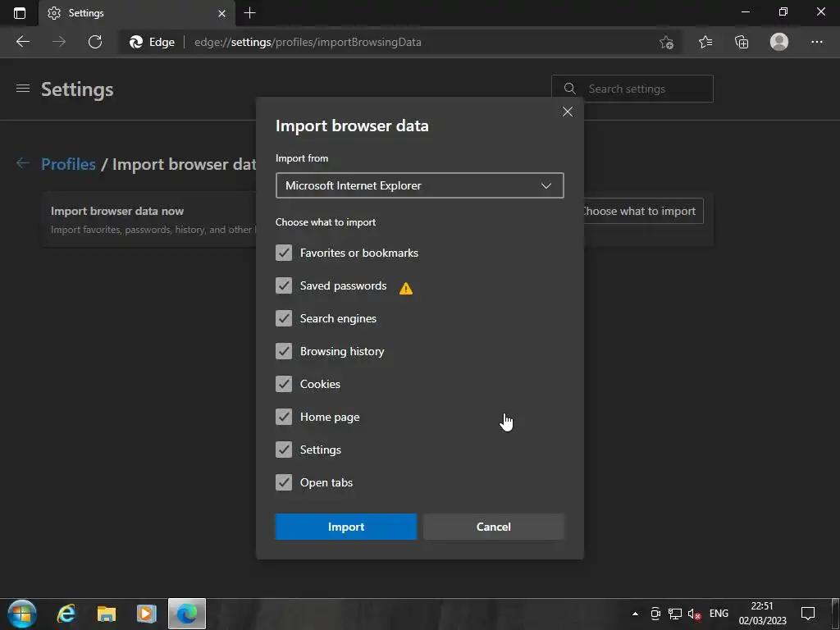Open File Explorer from taskbar
This screenshot has height=630, width=840.
[107, 614]
